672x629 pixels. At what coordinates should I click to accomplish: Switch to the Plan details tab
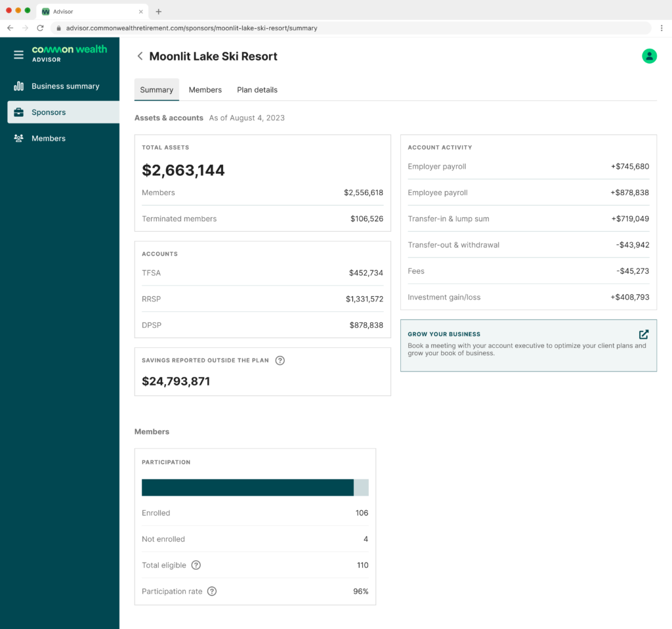[257, 89]
